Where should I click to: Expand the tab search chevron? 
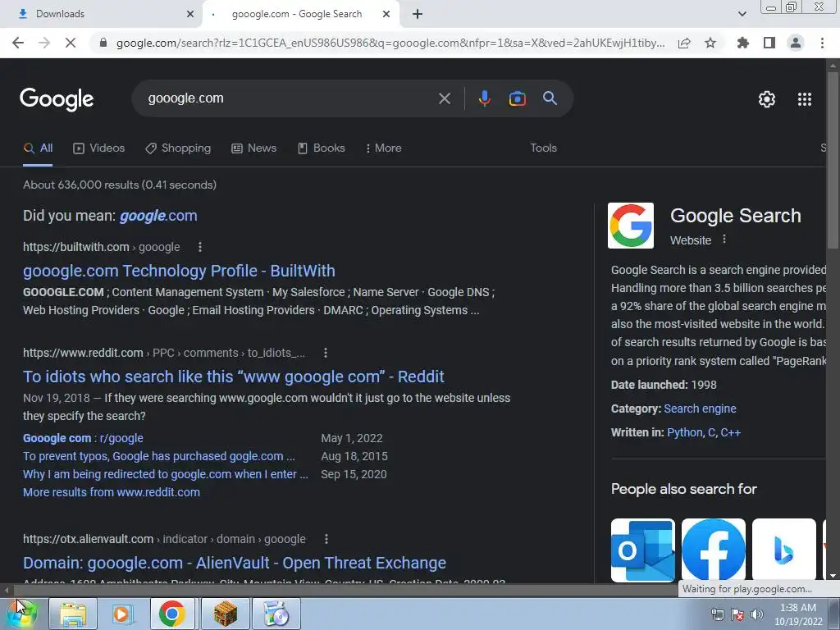point(742,14)
